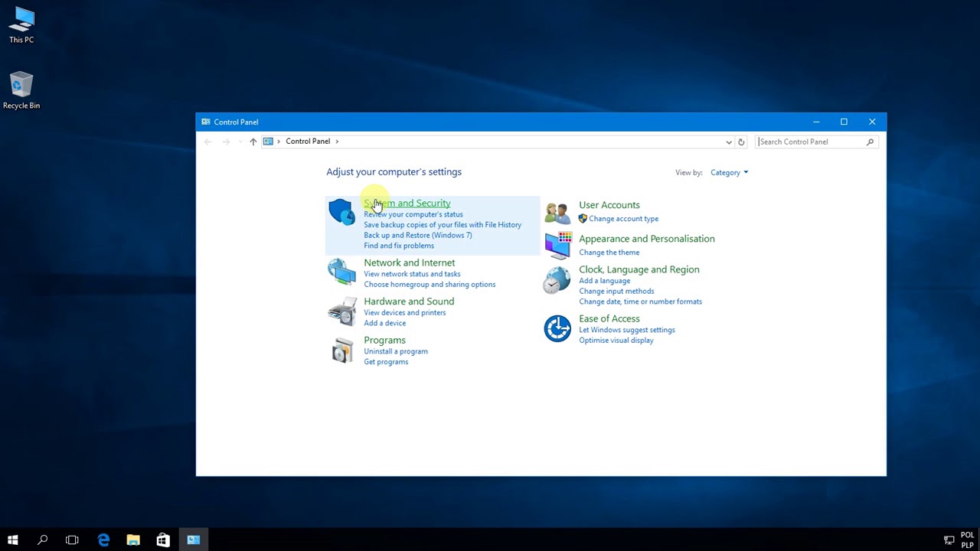
Task: Open Network and Internet heading
Action: click(x=410, y=262)
